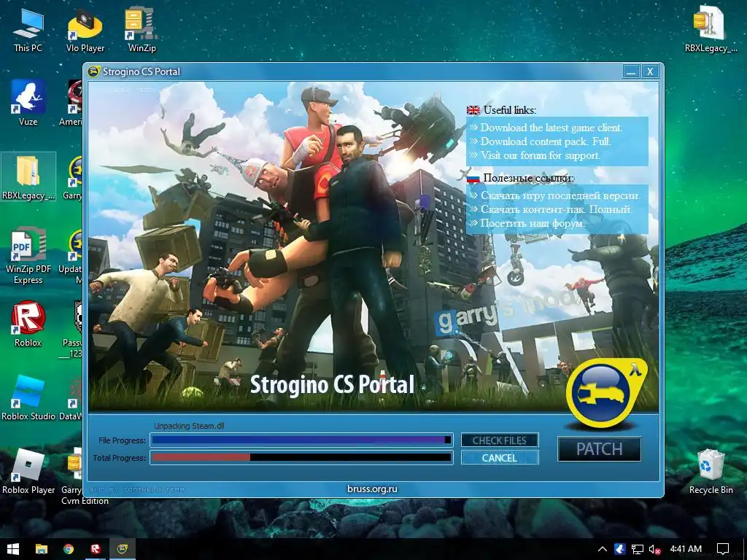Show hidden system tray icons

602,549
